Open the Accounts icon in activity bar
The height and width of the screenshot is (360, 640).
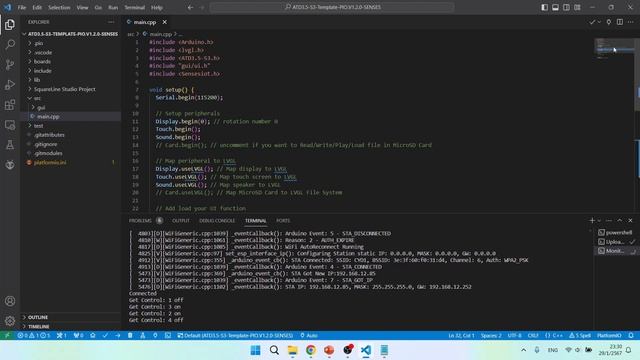tap(10, 301)
